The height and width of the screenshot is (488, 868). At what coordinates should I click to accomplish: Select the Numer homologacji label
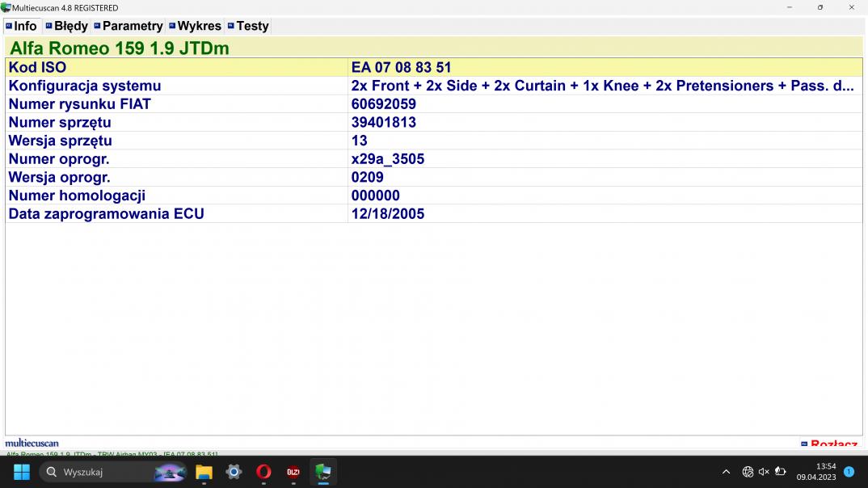[x=77, y=196]
